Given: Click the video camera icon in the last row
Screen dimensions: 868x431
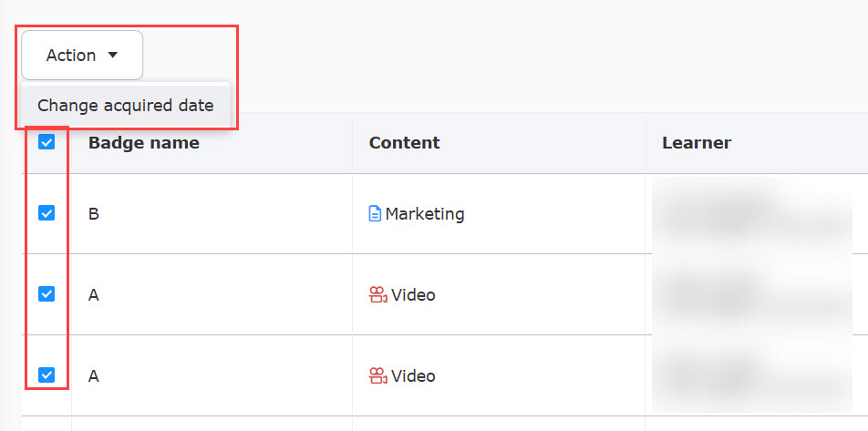Looking at the screenshot, I should pos(377,375).
